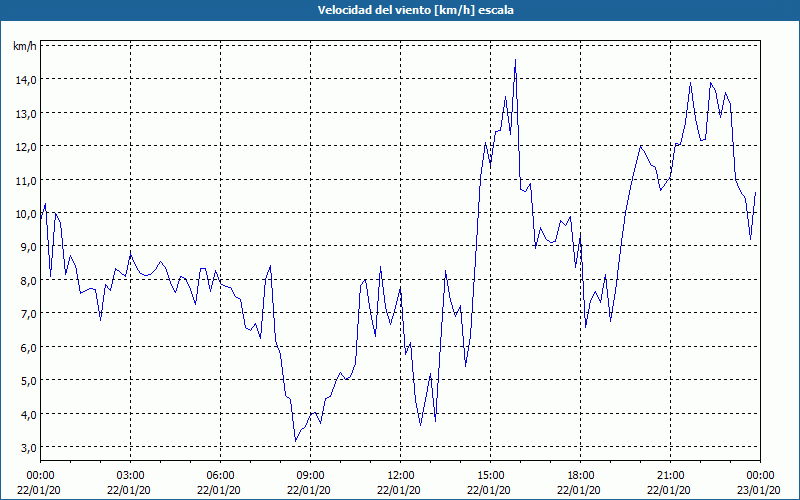The height and width of the screenshot is (500, 800).
Task: Click the 'Velocidad del viento [km/h] escala' title
Action: click(x=415, y=10)
